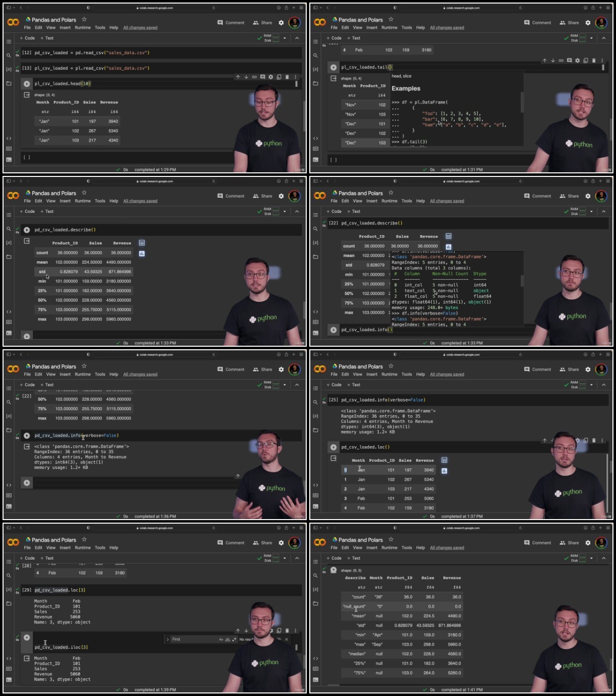Run the pd_csv_loaded.info() cell

pos(333,329)
